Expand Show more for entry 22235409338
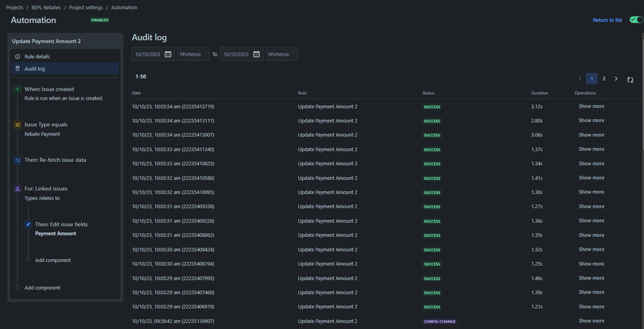Screen dimensions: 644x329 [592, 206]
